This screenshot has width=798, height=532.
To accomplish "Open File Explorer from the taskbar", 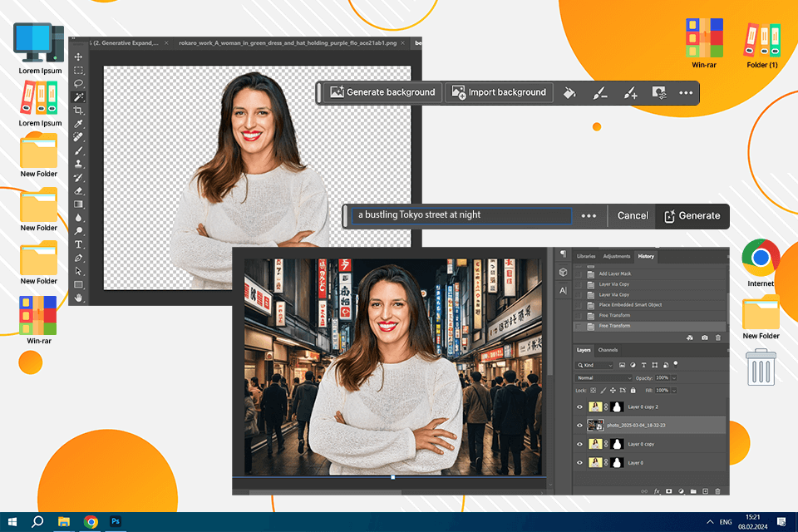I will pos(64,522).
